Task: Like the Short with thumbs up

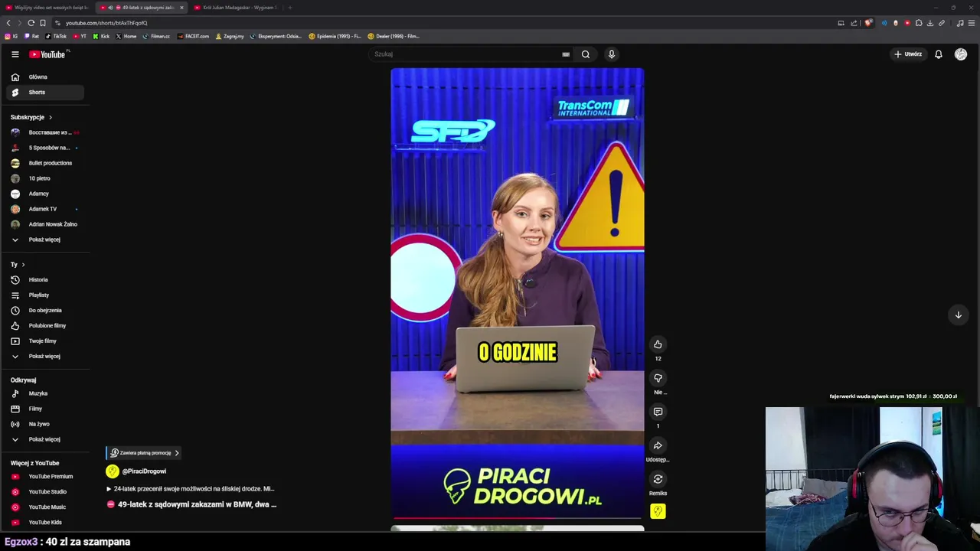Action: point(658,344)
